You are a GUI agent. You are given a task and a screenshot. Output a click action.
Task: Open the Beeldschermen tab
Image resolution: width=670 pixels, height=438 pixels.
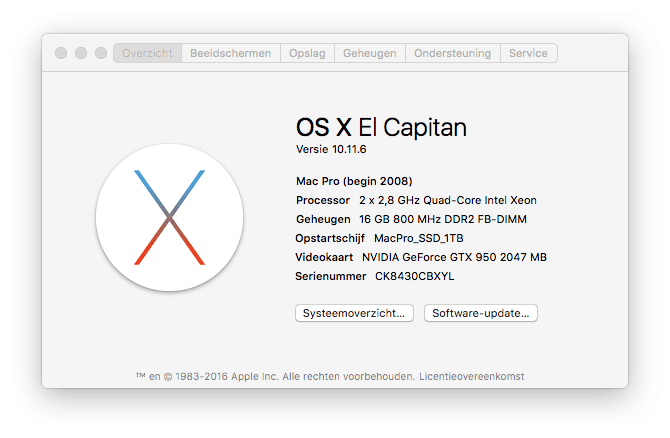231,53
